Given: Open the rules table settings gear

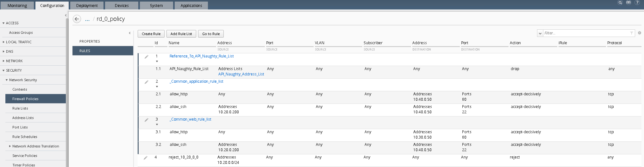Looking at the screenshot, I should (x=640, y=33).
